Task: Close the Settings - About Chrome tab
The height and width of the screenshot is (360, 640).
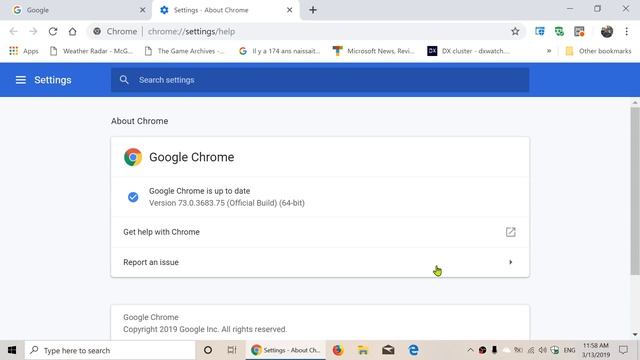Action: point(289,10)
